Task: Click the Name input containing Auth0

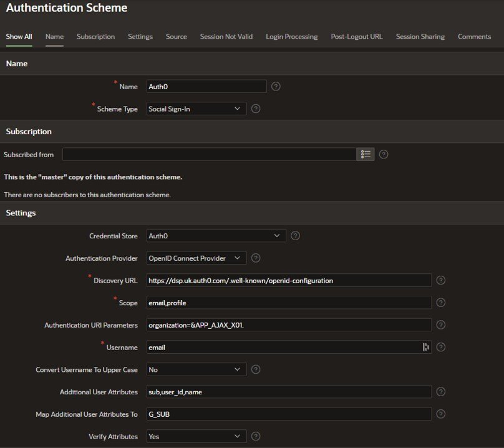Action: pos(206,87)
